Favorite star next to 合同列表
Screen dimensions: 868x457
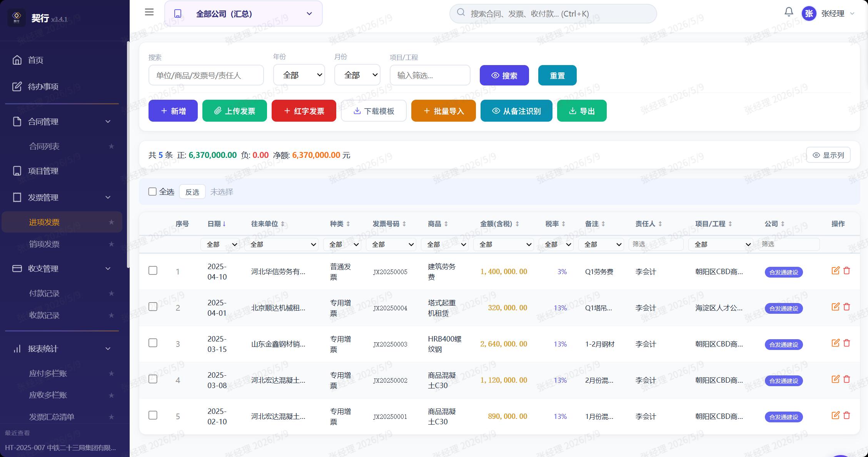click(x=111, y=146)
